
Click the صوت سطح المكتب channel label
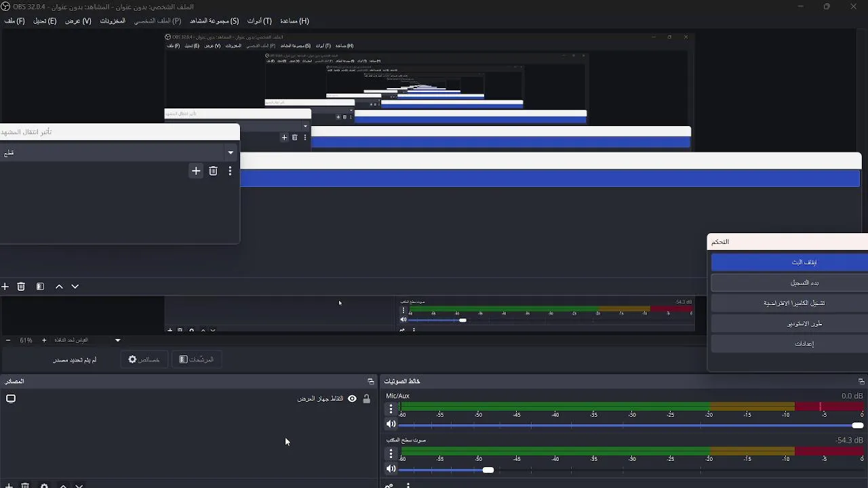406,441
